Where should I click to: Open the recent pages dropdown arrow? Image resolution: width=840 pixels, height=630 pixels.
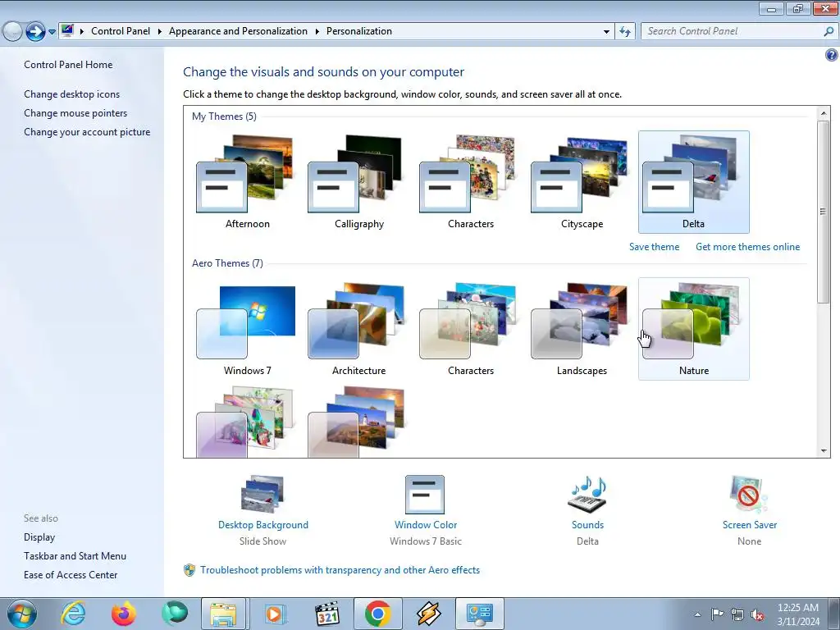point(52,32)
